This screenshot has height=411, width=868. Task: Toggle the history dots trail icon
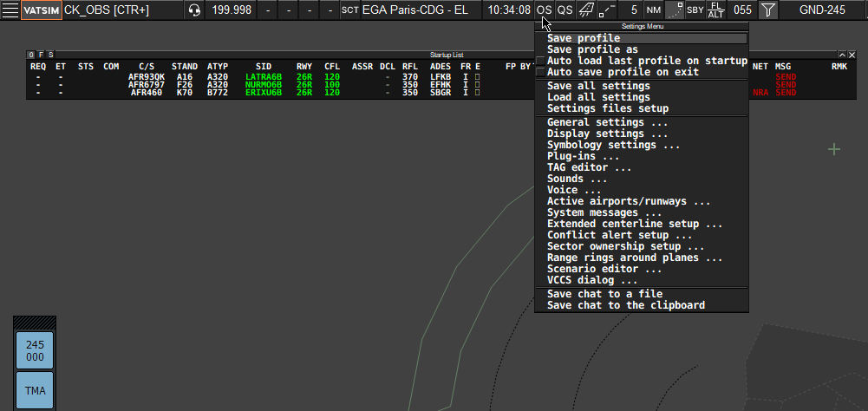[x=675, y=10]
